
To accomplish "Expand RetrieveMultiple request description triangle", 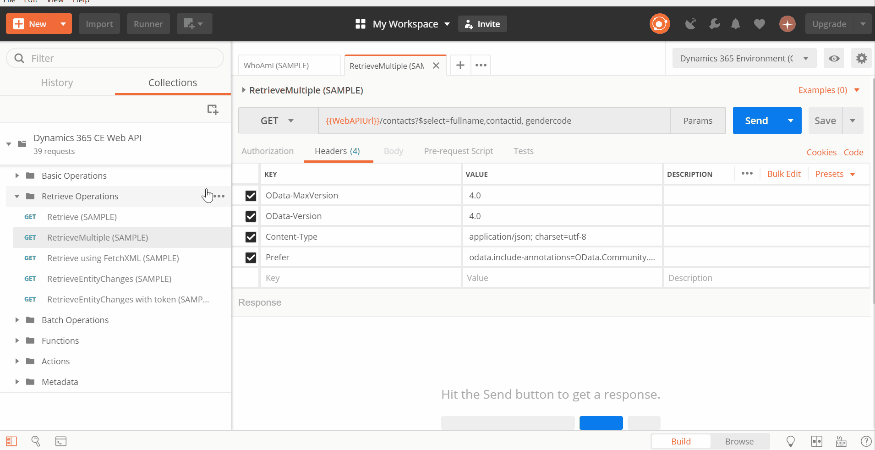I will coord(243,90).
